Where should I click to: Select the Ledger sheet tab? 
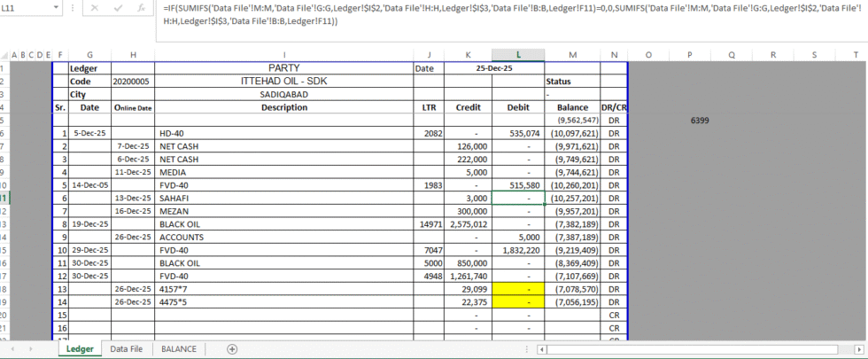(x=80, y=349)
